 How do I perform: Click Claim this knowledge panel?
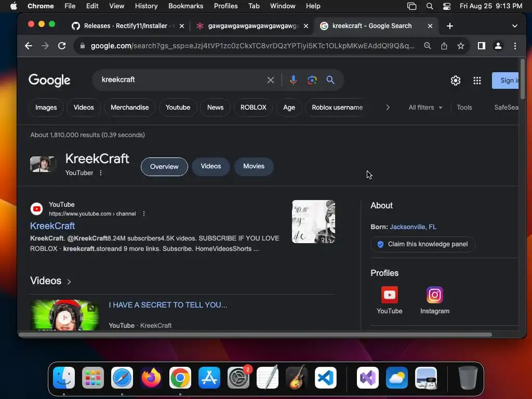pyautogui.click(x=423, y=244)
